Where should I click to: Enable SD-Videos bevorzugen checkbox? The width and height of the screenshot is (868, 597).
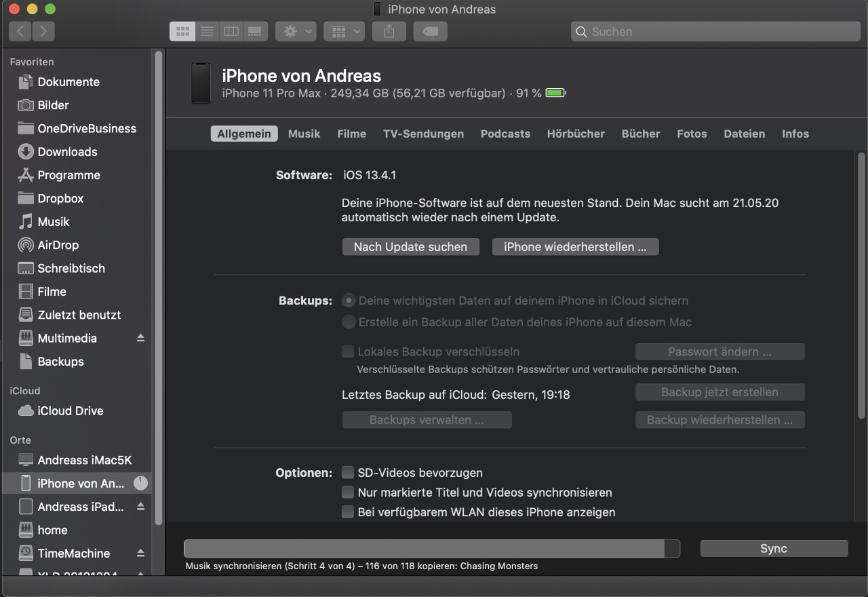(x=348, y=472)
